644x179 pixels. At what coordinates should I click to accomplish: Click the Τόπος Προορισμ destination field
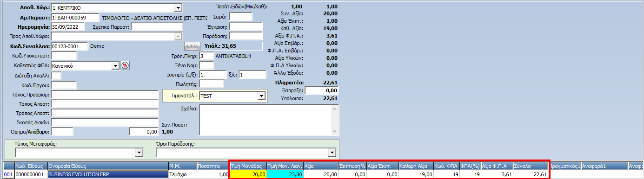click(105, 95)
